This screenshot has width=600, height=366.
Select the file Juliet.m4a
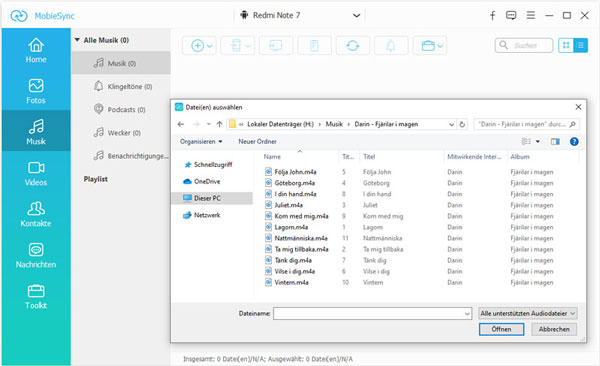(x=288, y=205)
